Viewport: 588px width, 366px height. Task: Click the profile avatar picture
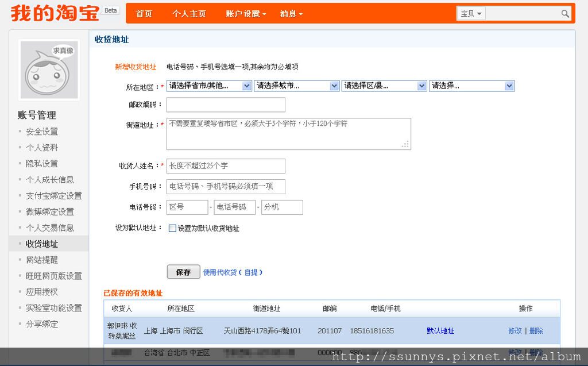[x=49, y=70]
